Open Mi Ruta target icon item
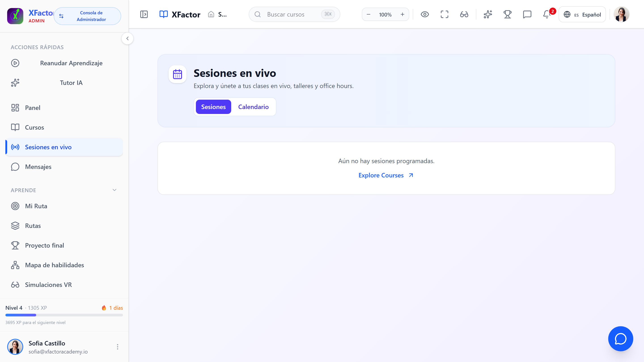This screenshot has width=644, height=362. point(64,206)
